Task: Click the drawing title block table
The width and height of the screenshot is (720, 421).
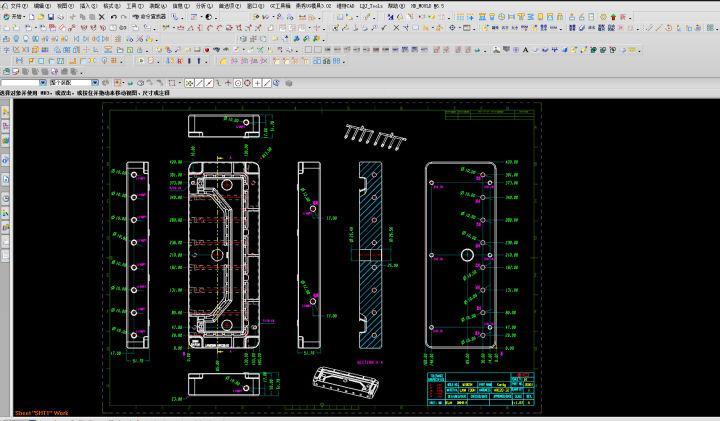Action: [x=481, y=388]
